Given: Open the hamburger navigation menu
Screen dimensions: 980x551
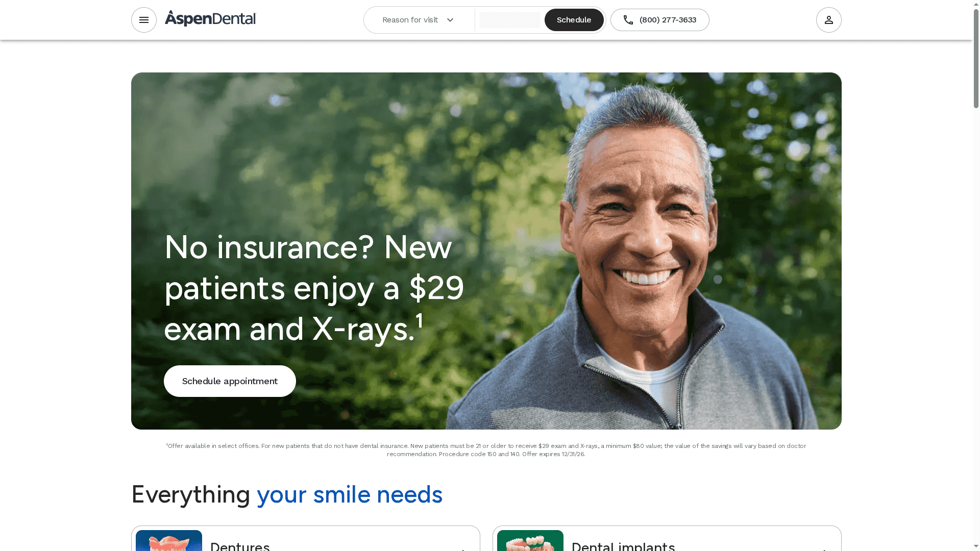Looking at the screenshot, I should (x=144, y=20).
